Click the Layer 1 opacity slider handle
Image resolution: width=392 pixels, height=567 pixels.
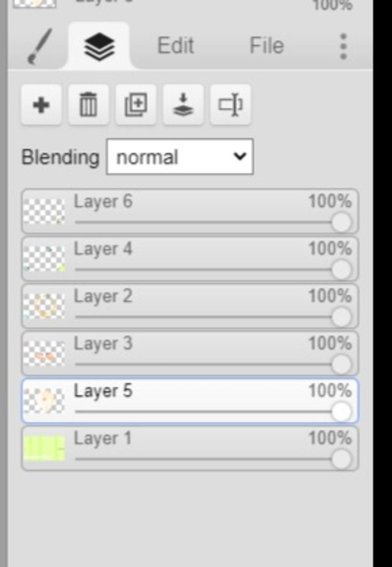pyautogui.click(x=341, y=459)
